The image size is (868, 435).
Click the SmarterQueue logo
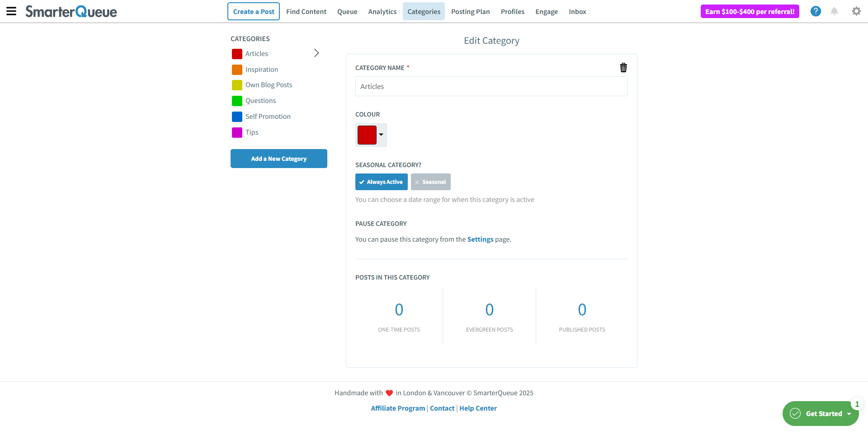pyautogui.click(x=71, y=11)
